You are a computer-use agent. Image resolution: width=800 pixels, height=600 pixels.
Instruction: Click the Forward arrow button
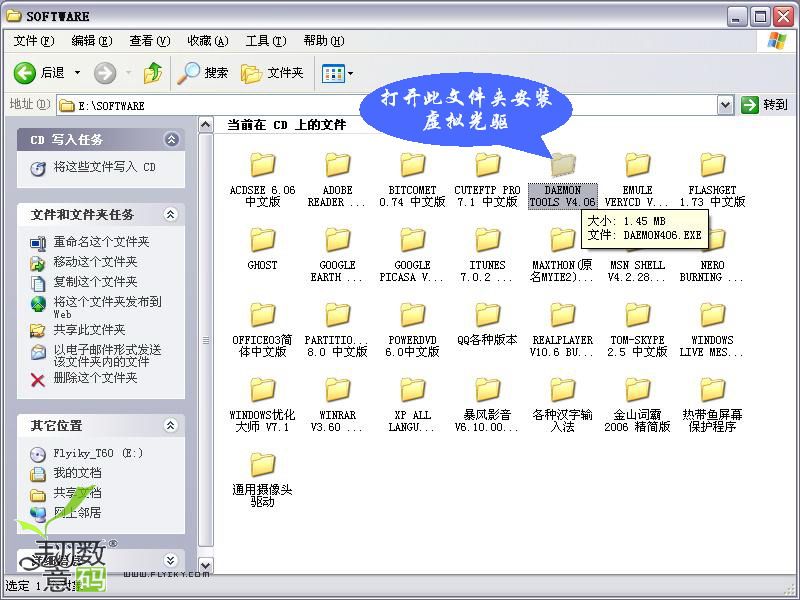tap(105, 73)
